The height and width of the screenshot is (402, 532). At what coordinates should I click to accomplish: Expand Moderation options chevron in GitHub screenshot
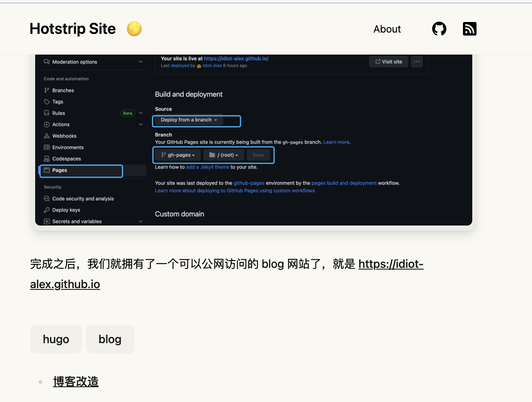click(141, 62)
